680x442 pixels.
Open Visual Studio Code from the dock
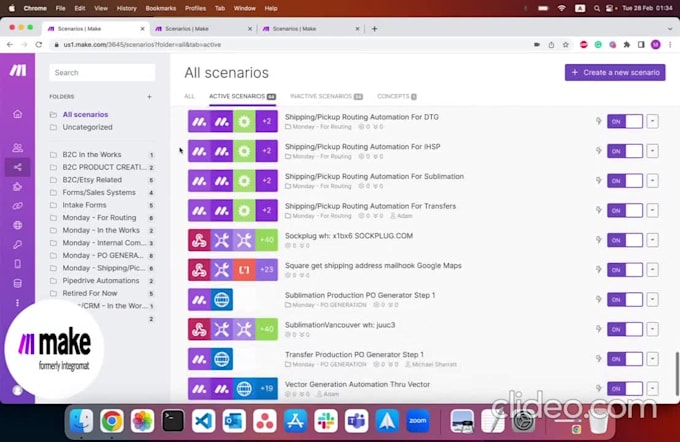point(203,421)
